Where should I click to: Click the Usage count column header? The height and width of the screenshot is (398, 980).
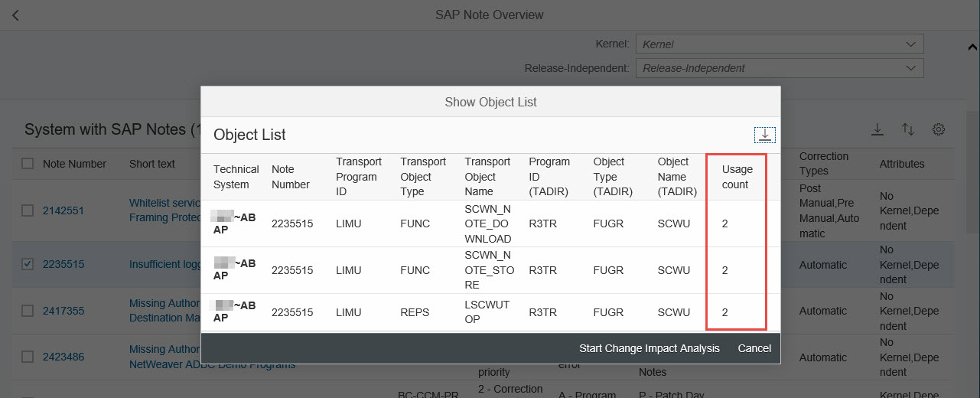pyautogui.click(x=737, y=177)
